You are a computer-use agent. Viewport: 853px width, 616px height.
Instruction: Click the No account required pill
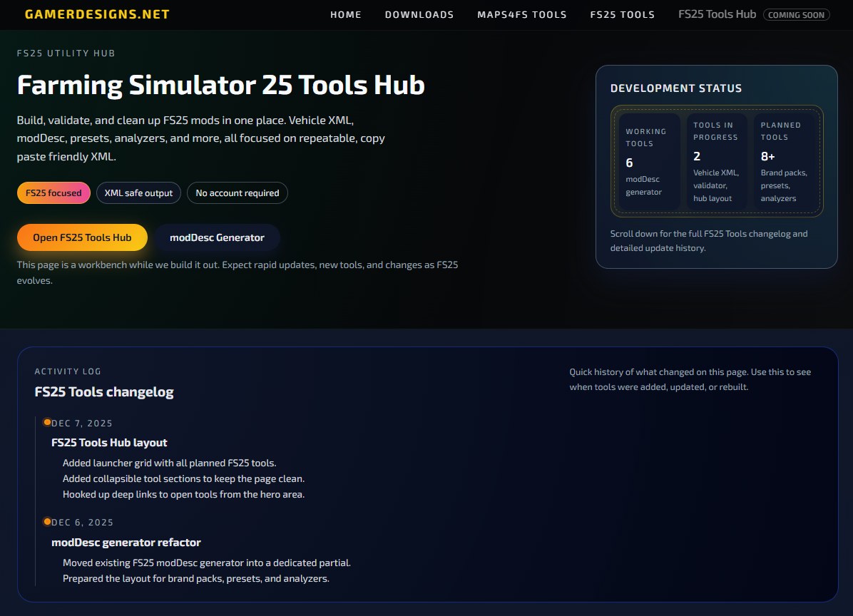click(x=237, y=193)
